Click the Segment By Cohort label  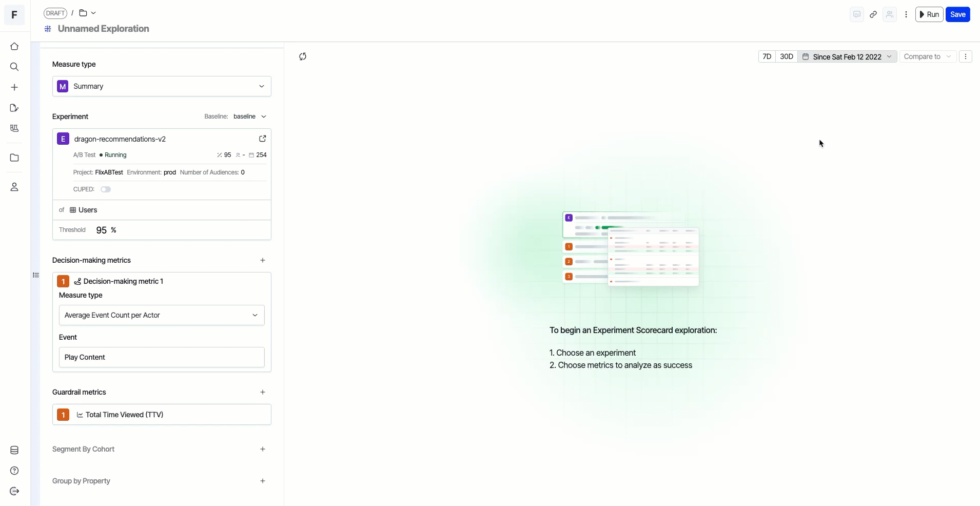[83, 449]
